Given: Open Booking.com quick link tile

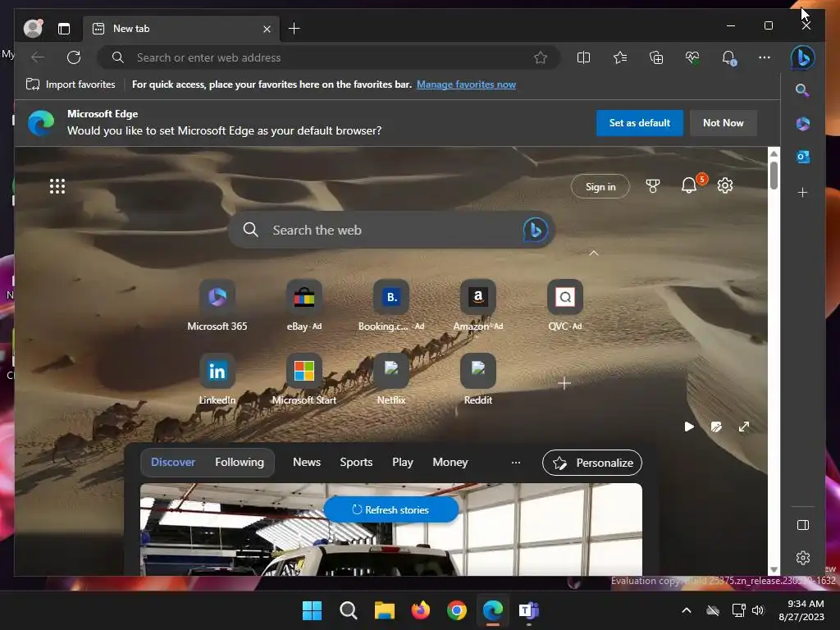Looking at the screenshot, I should [x=391, y=306].
